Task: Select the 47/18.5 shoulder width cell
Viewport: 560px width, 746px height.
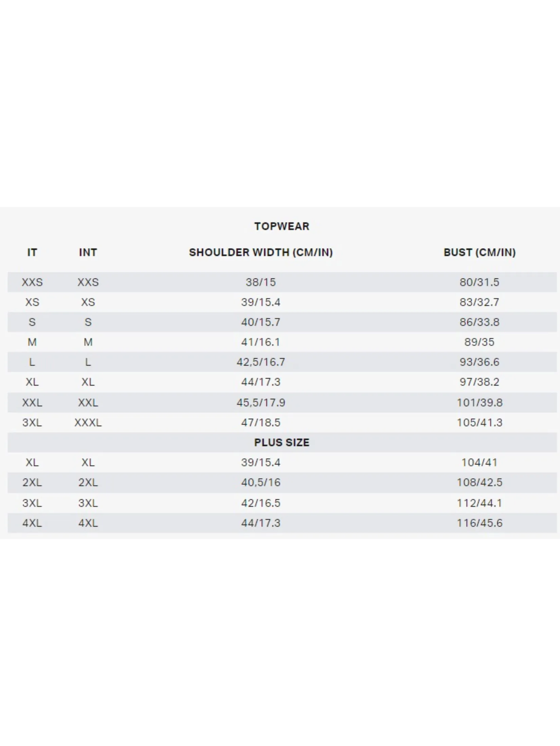Action: coord(261,423)
